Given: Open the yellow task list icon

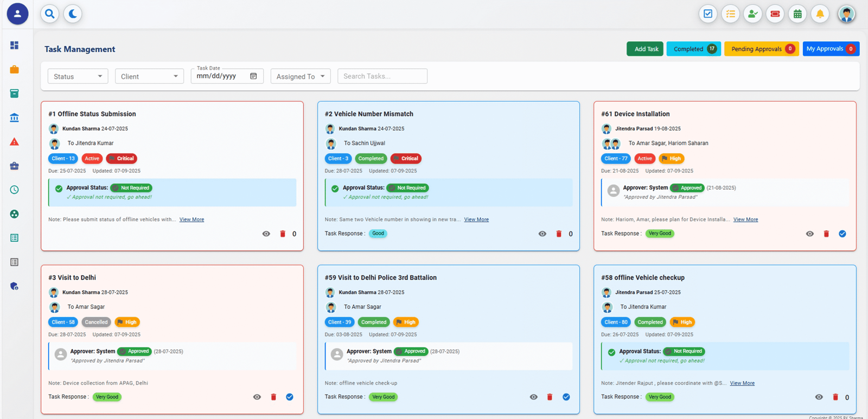Looking at the screenshot, I should [x=731, y=14].
